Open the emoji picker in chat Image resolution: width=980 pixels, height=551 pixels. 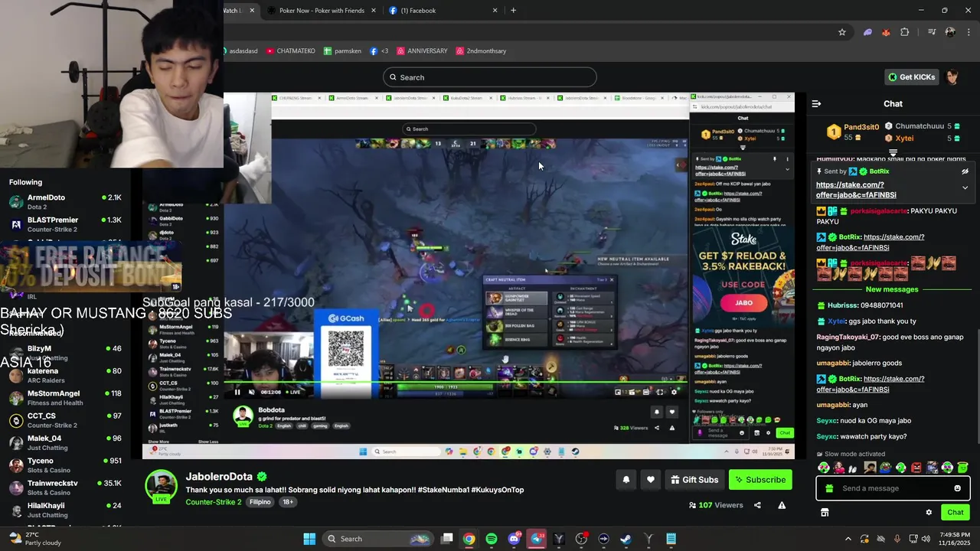tap(957, 488)
